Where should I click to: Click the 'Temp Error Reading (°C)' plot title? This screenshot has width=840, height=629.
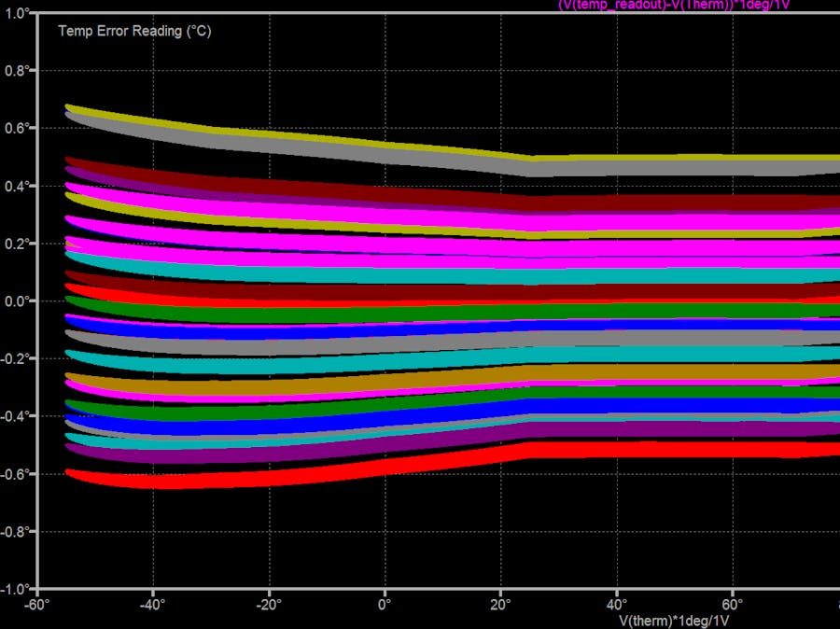(134, 31)
